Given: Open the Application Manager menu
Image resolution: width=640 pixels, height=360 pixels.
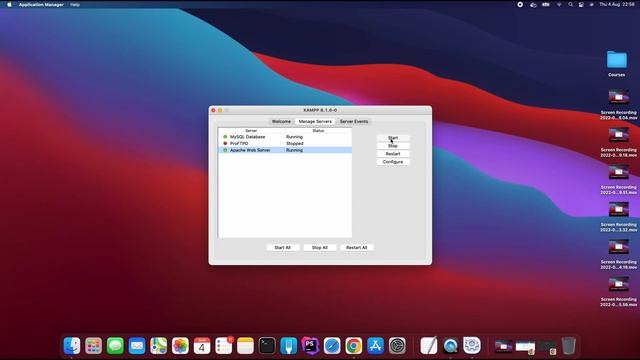Looking at the screenshot, I should [41, 4].
